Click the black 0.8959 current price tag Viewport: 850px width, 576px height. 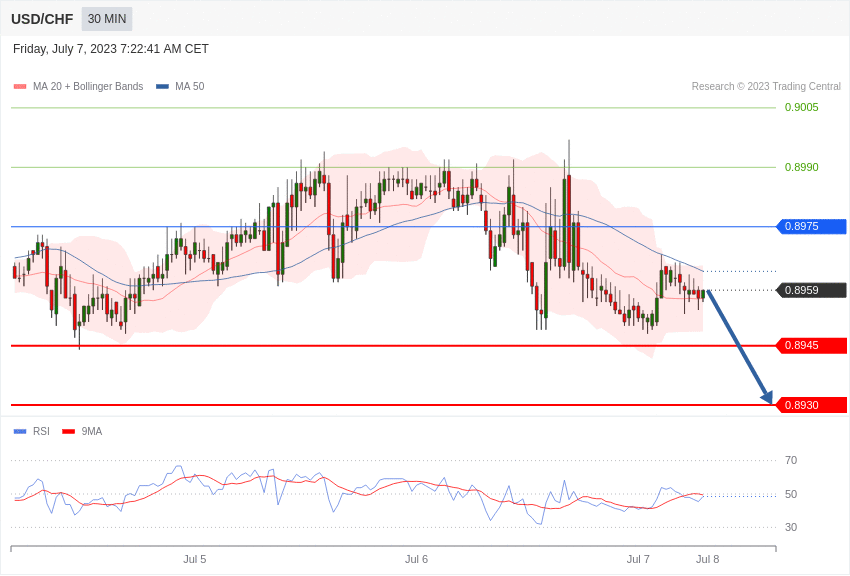coord(812,290)
